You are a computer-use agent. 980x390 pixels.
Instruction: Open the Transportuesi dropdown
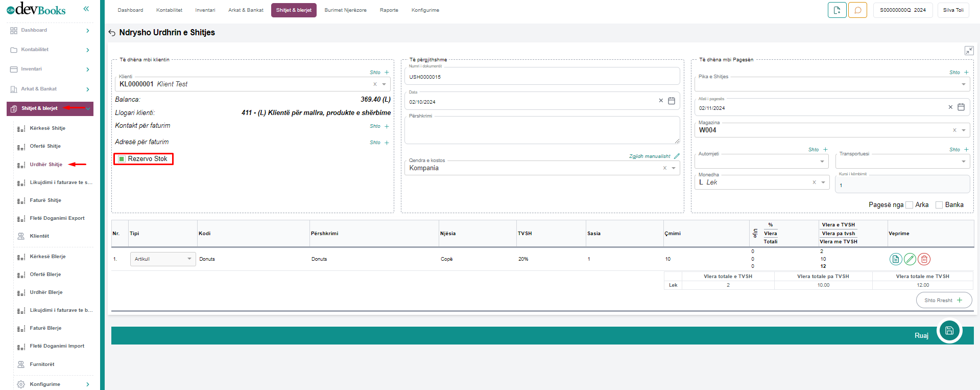(x=963, y=162)
